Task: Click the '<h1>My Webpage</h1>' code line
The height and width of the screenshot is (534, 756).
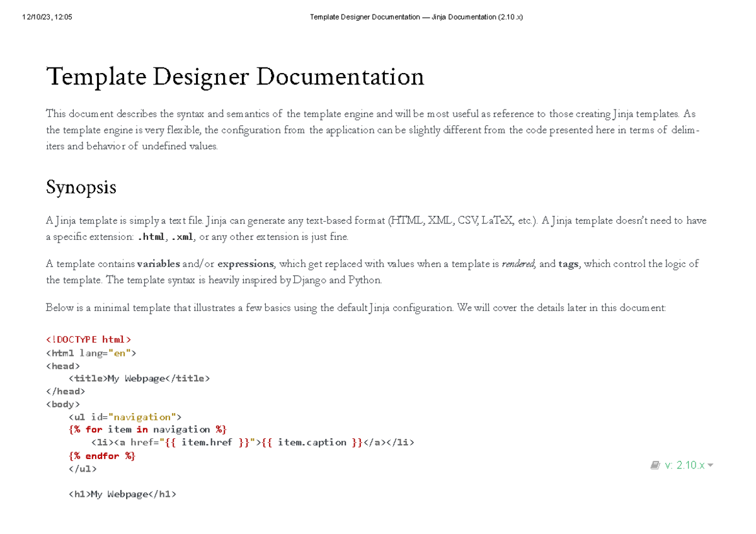Action: coord(122,494)
